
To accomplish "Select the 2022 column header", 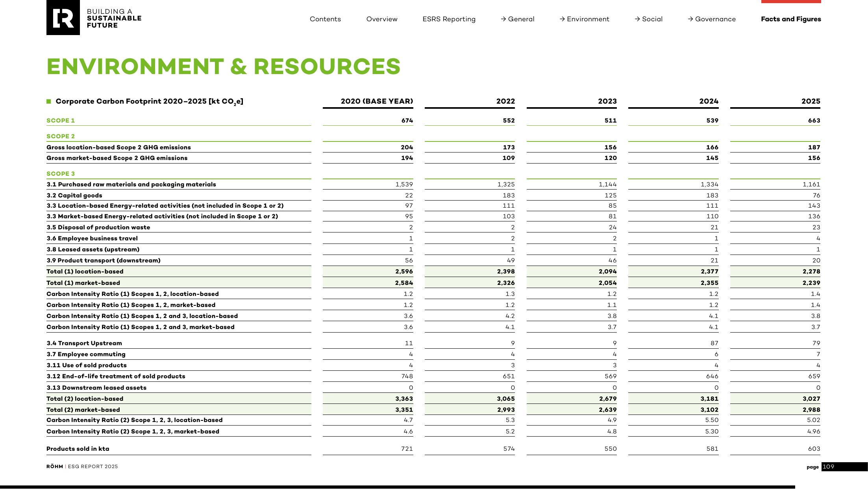I will coord(505,101).
